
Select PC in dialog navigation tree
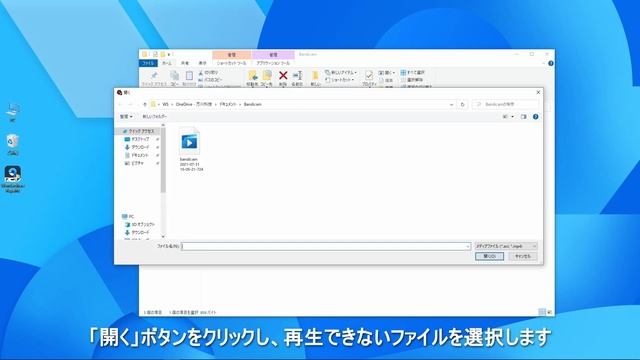(128, 216)
